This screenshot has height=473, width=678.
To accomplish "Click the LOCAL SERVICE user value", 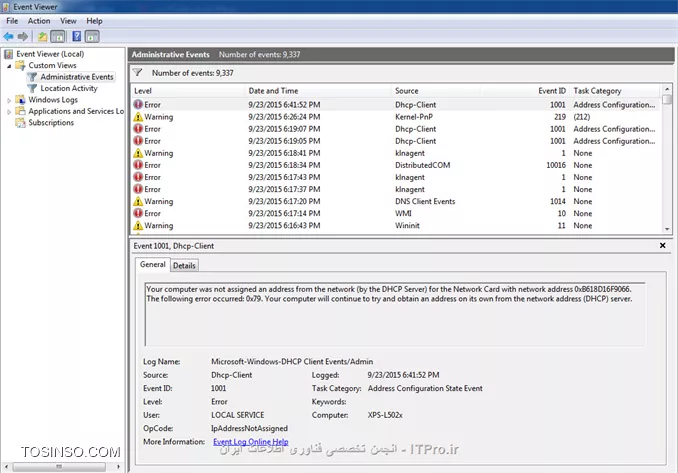I will (237, 415).
